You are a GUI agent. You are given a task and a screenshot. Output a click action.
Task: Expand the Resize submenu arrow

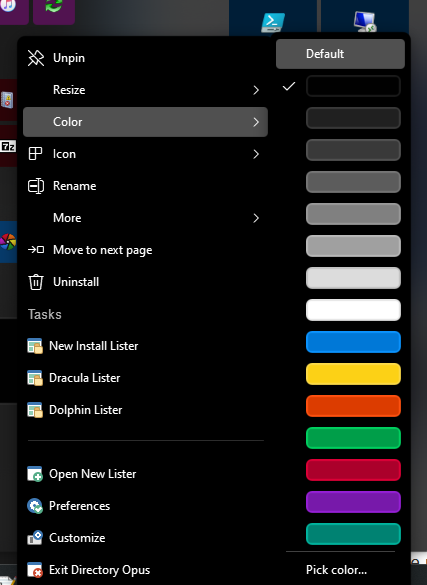point(256,90)
